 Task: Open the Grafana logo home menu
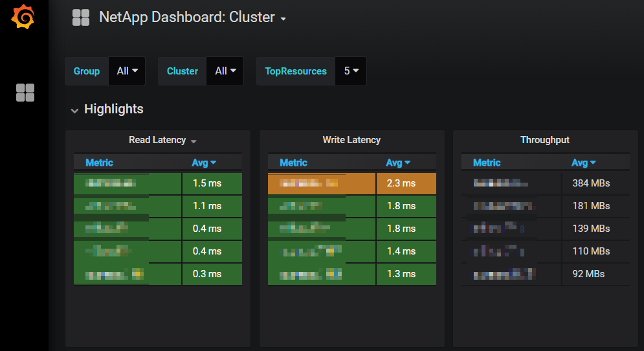(23, 17)
